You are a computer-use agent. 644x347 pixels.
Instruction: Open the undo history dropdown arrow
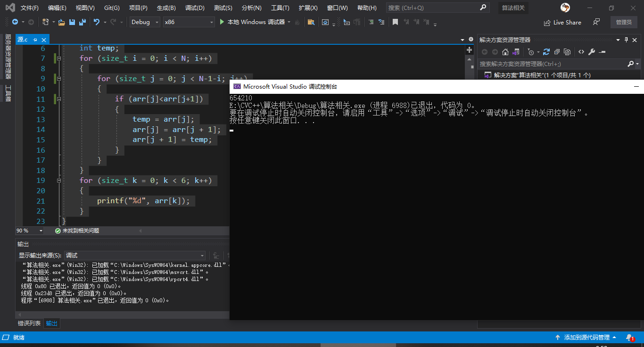point(104,22)
